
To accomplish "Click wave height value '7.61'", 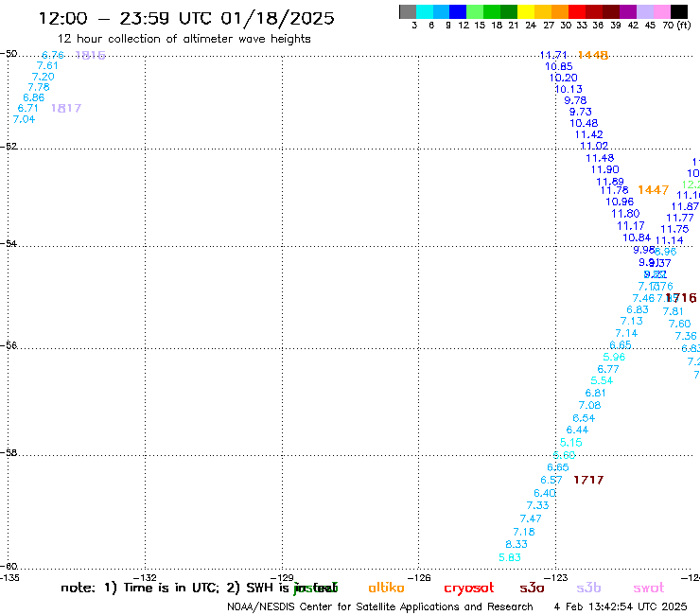I will click(x=47, y=65).
